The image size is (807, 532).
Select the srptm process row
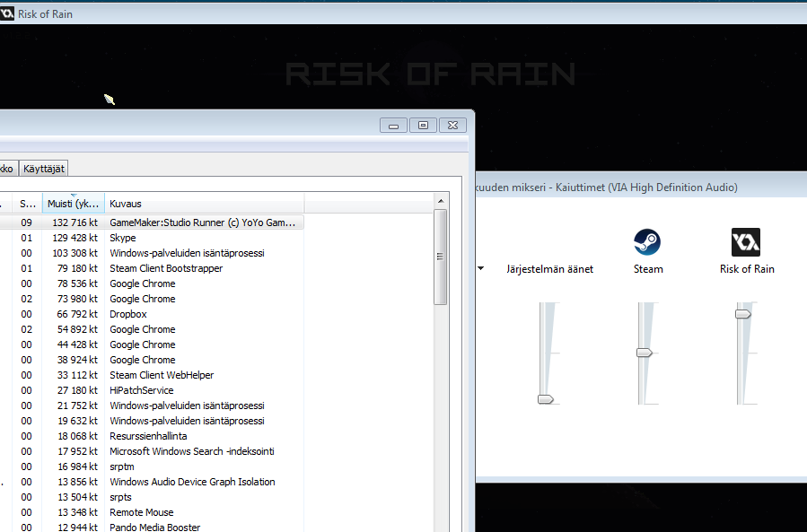(x=152, y=467)
